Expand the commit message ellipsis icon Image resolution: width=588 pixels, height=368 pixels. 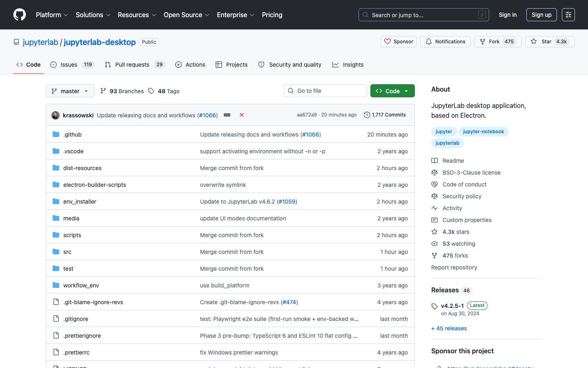227,115
